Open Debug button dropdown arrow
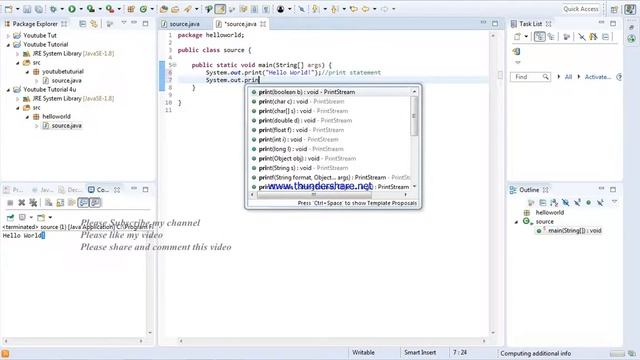Viewport: 640px width, 360px height. click(x=62, y=9)
